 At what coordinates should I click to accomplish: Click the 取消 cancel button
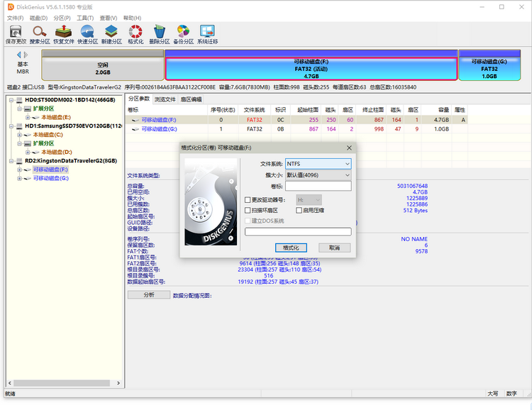point(335,248)
